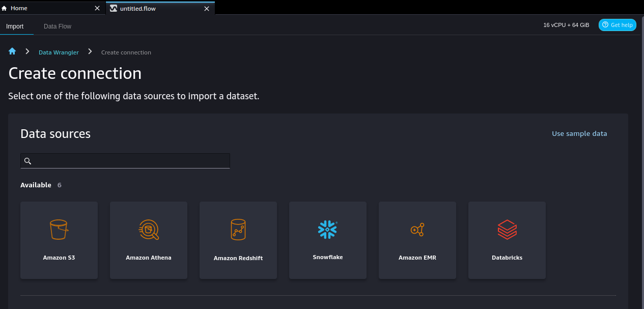The image size is (644, 309).
Task: Select the Amazon Redshift label
Action: 238,258
